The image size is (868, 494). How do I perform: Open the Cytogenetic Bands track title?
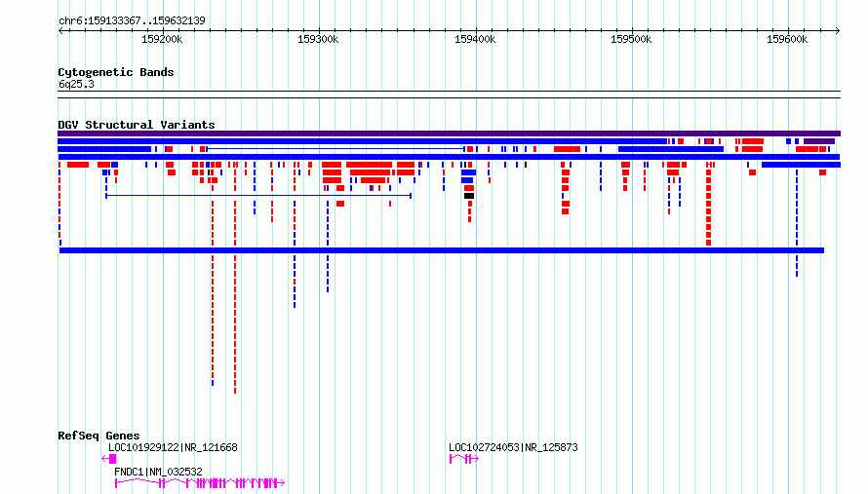point(116,72)
